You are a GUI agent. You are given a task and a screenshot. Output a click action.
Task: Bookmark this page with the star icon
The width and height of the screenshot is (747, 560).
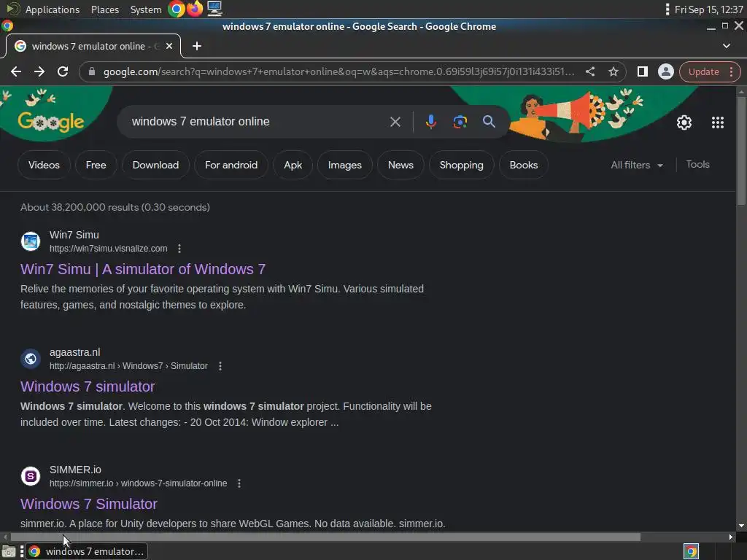click(x=613, y=71)
